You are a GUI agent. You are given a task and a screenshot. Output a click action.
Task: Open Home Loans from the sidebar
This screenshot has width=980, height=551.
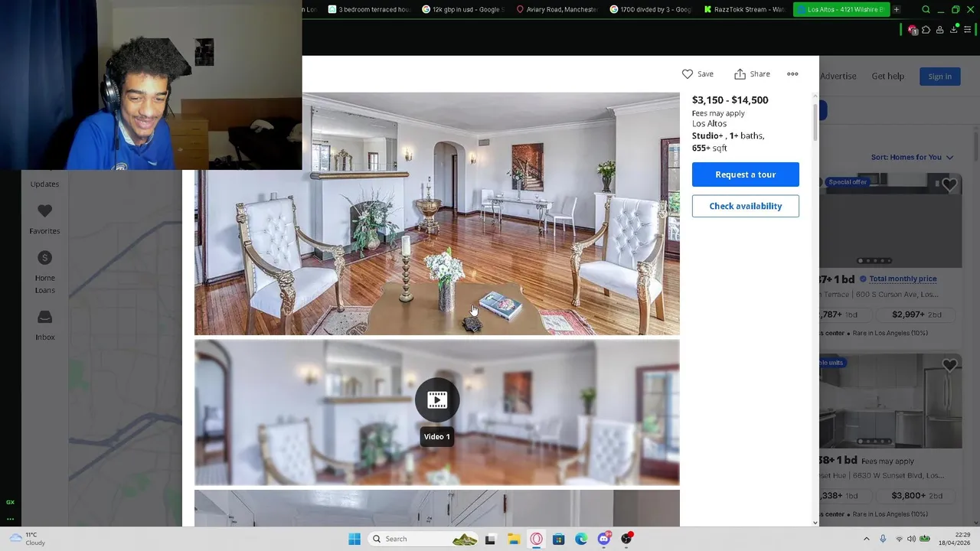(x=44, y=272)
